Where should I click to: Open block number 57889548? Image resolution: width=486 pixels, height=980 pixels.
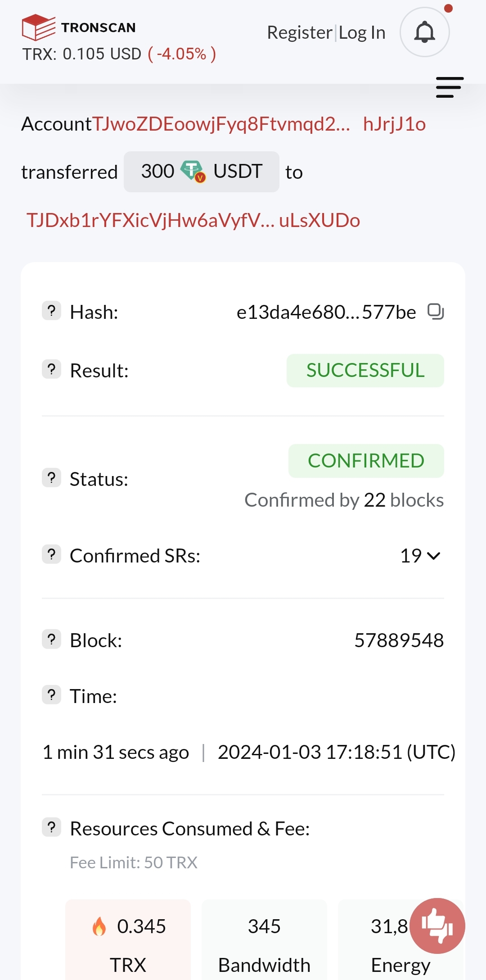[x=399, y=640]
